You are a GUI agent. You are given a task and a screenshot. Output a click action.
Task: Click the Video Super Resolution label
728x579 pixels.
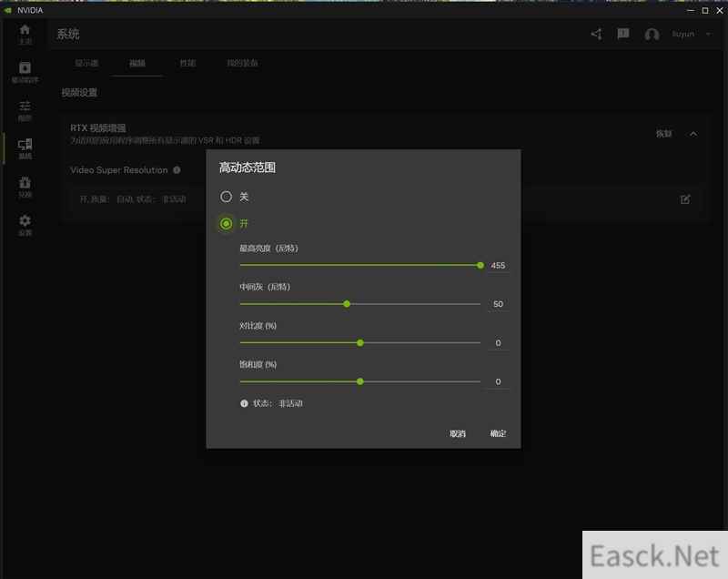point(119,170)
